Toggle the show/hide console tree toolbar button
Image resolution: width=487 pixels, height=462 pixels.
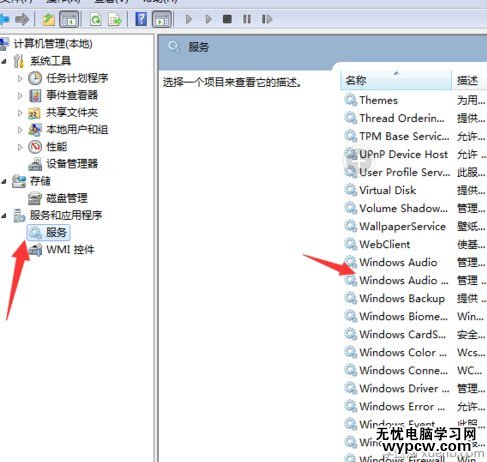coord(69,19)
